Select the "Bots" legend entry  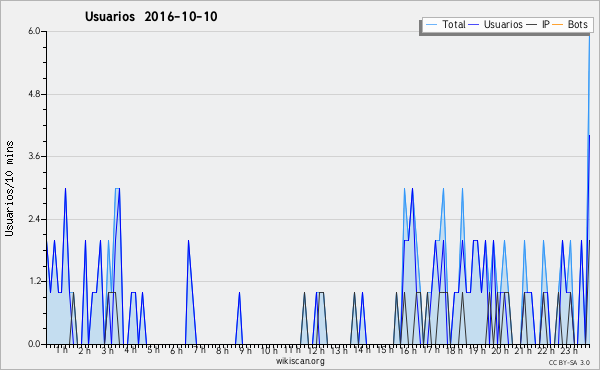click(x=577, y=25)
